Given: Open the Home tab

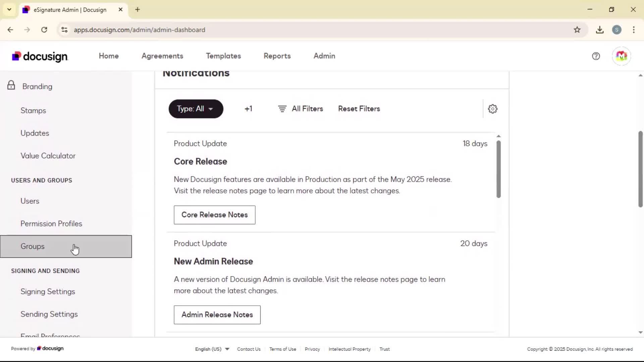Looking at the screenshot, I should click(109, 56).
